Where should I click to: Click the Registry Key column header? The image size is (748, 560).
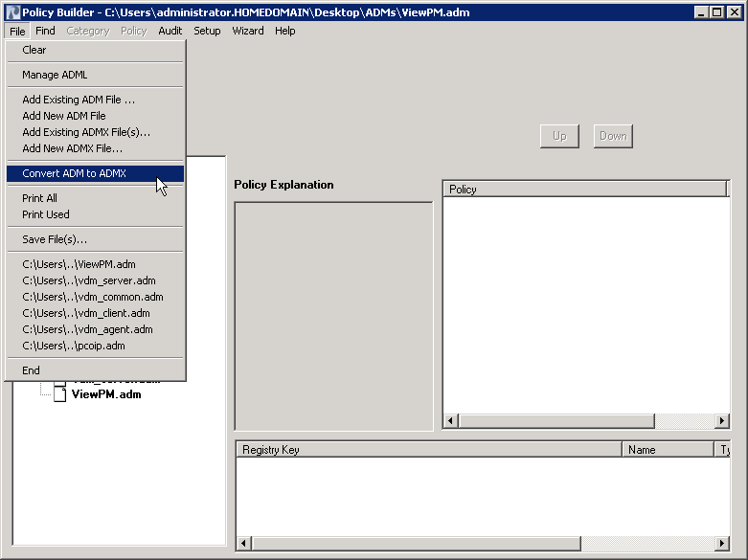tap(428, 449)
